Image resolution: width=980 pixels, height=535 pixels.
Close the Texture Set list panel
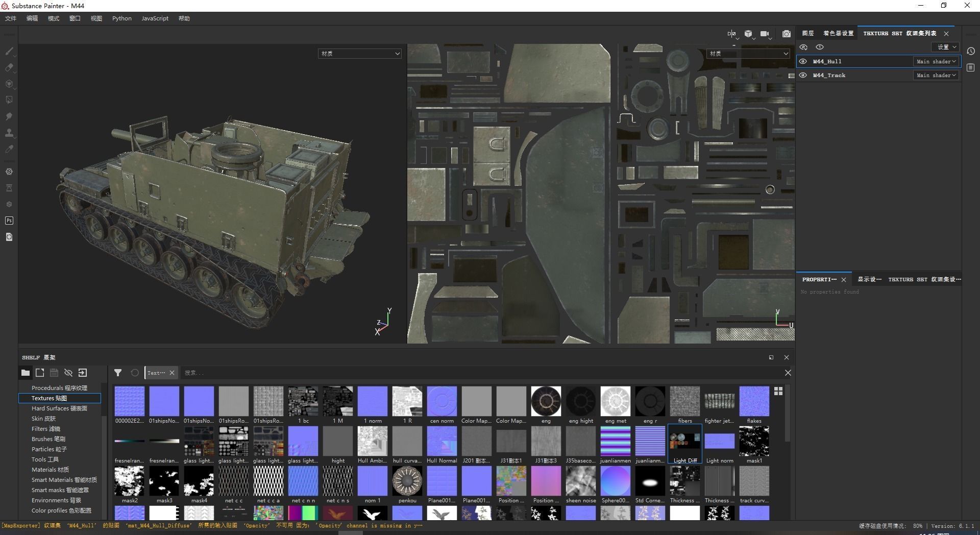point(946,34)
